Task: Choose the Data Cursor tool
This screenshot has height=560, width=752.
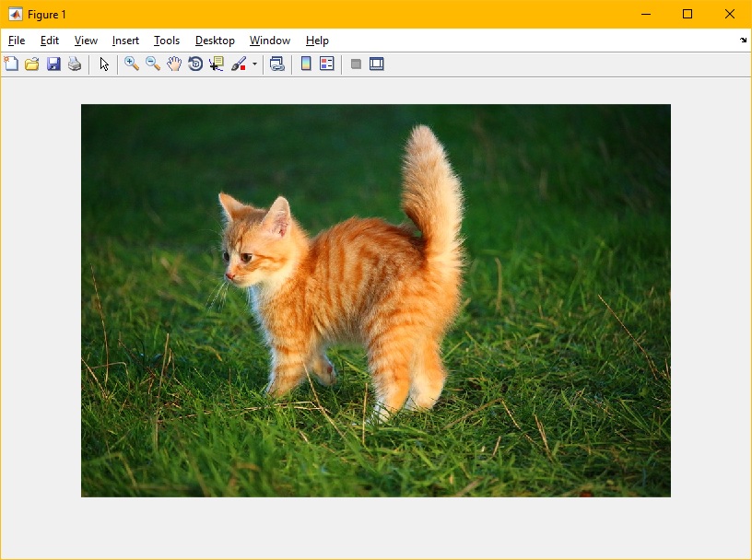Action: click(217, 64)
